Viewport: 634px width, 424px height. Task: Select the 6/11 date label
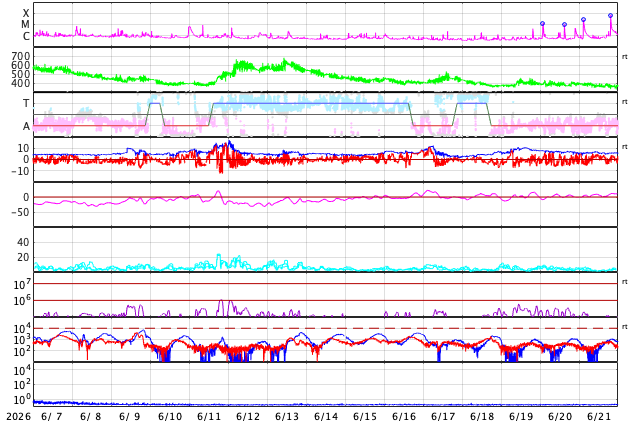coord(209,416)
